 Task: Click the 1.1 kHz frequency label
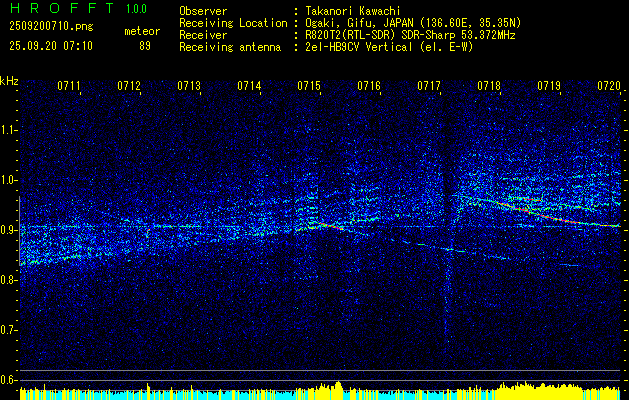pyautogui.click(x=8, y=130)
